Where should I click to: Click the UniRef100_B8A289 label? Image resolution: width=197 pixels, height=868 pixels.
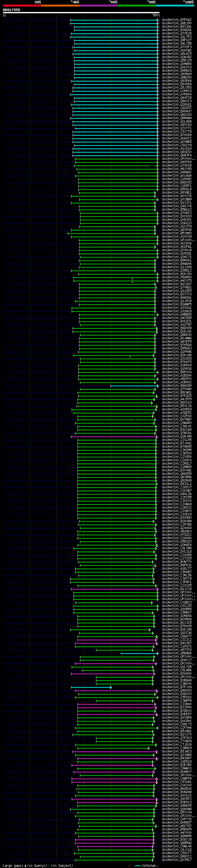[177, 386]
